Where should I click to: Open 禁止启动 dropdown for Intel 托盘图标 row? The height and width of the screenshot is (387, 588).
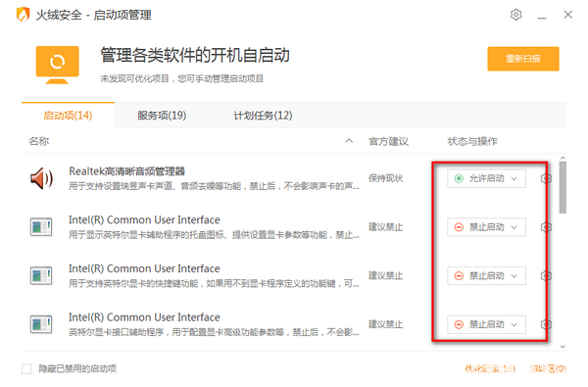coord(486,227)
